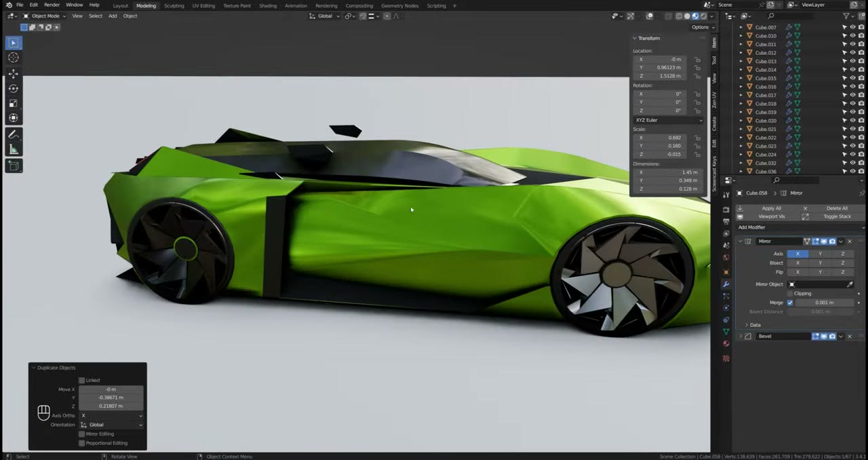Open the Object Data properties tab (green triangle)
Screen dimensions: 868x460
(726, 332)
